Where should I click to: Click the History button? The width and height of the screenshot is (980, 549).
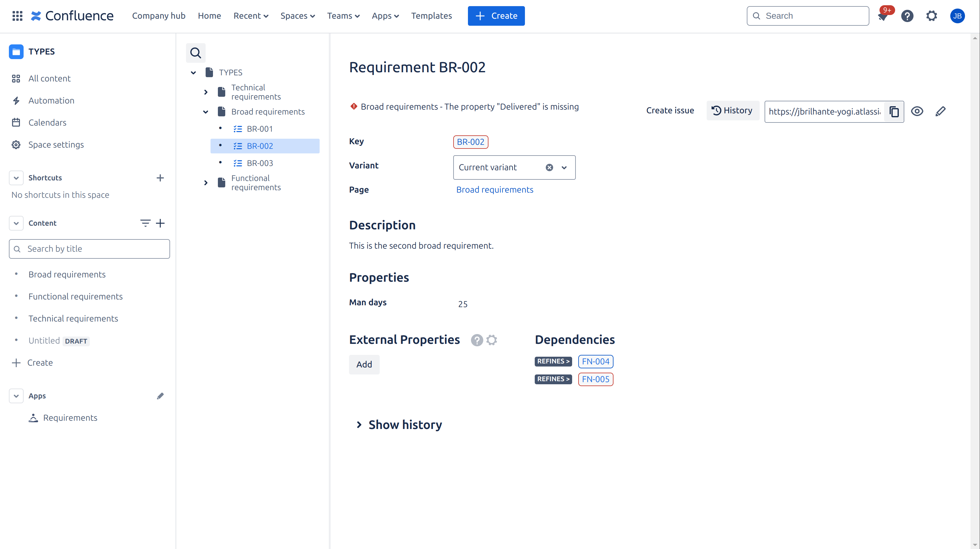tap(732, 110)
